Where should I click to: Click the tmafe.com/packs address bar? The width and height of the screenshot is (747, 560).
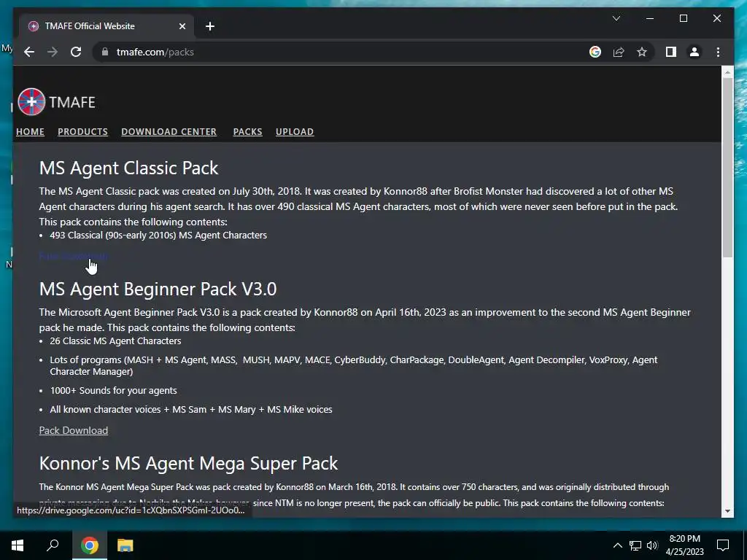click(x=333, y=52)
